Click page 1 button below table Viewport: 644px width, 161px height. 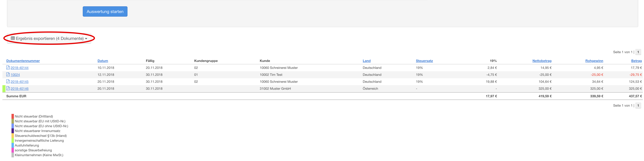click(x=638, y=106)
